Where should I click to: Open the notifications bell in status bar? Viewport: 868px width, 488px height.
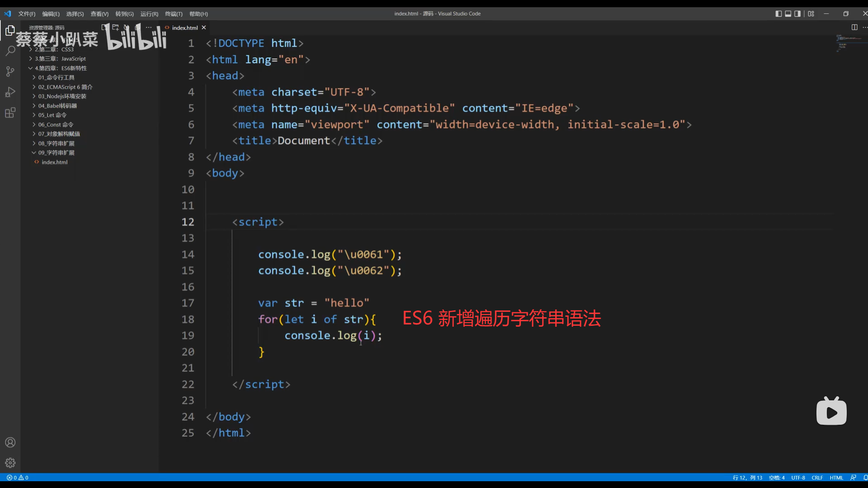[865, 478]
